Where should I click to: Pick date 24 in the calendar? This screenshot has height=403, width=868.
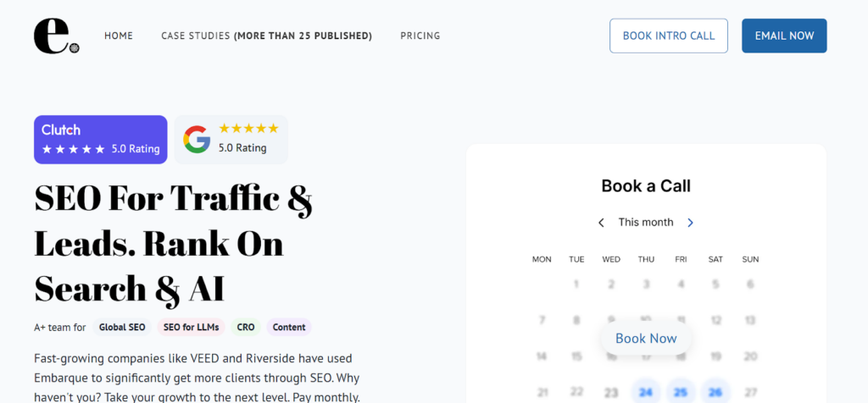[646, 393]
